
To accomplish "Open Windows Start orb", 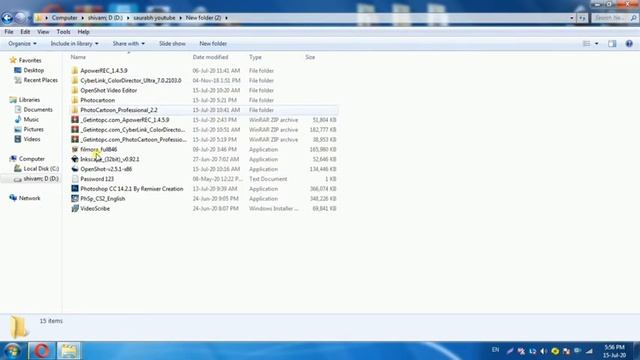I will click(12, 351).
